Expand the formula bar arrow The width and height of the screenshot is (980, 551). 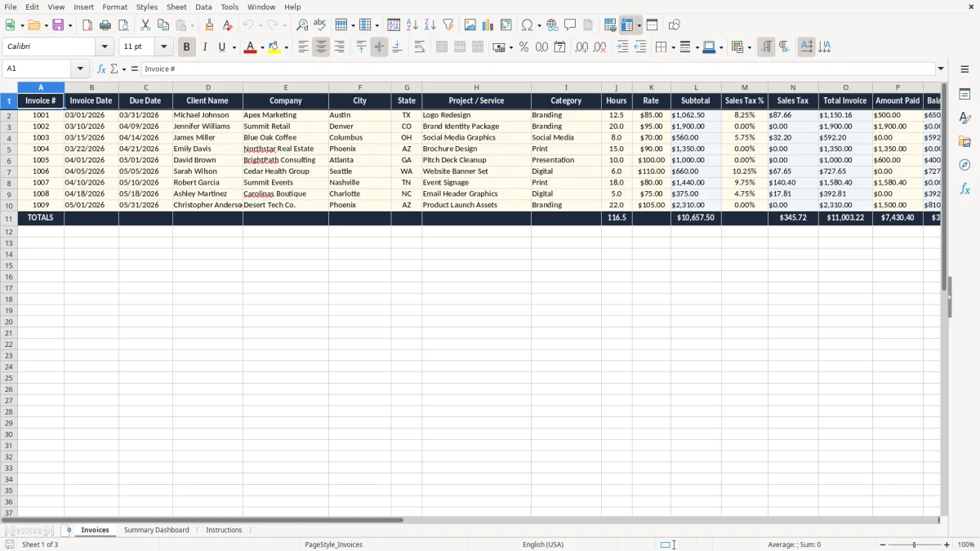click(941, 69)
